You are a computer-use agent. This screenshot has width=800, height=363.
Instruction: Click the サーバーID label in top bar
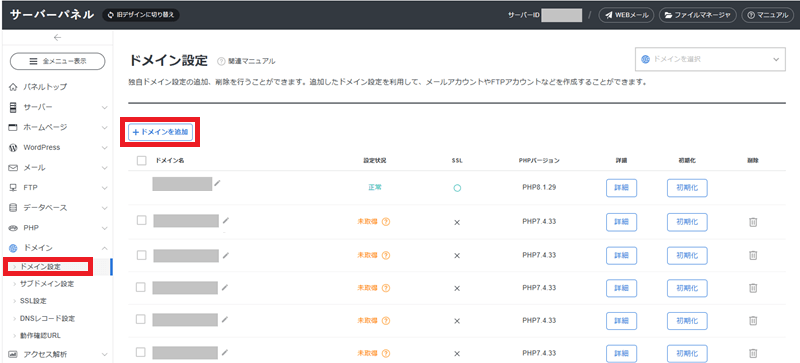tap(523, 15)
